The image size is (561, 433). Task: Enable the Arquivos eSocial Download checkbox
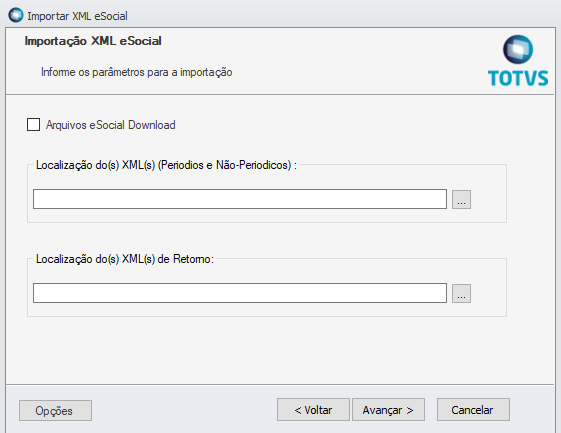33,125
